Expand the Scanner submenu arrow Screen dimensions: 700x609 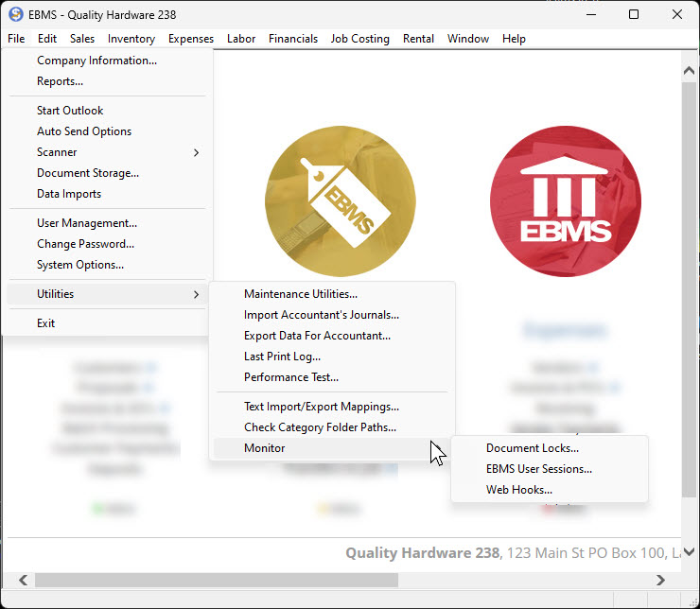point(196,152)
